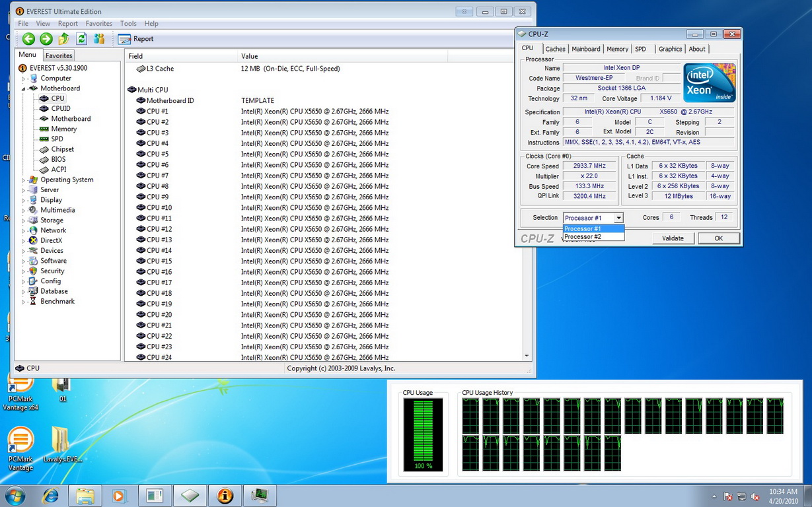
Task: Select the ACPI tree item
Action: tap(59, 170)
